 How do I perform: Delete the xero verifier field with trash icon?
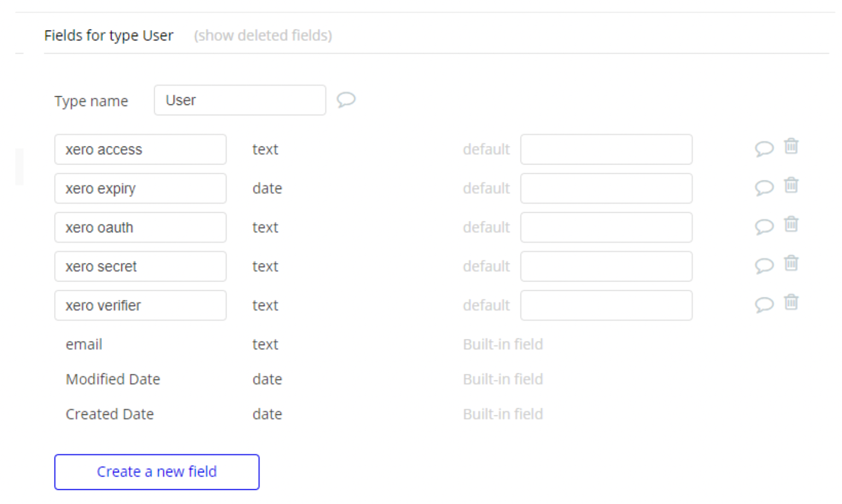point(791,302)
